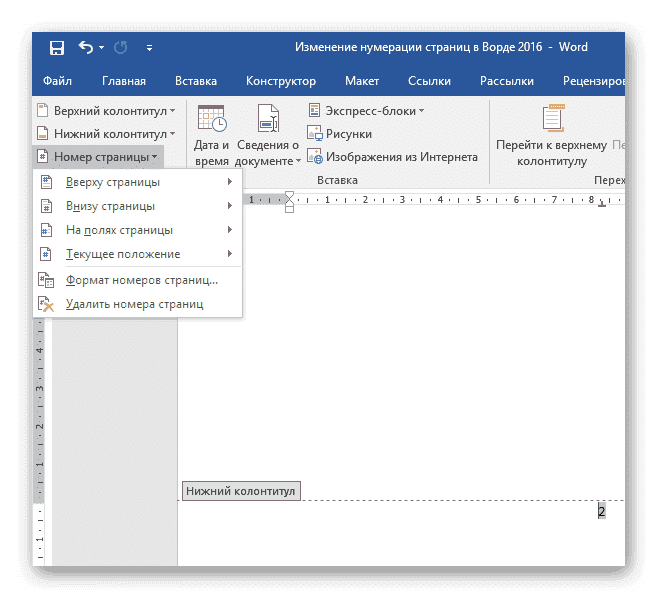Choose На полях страницы option

coord(112,230)
